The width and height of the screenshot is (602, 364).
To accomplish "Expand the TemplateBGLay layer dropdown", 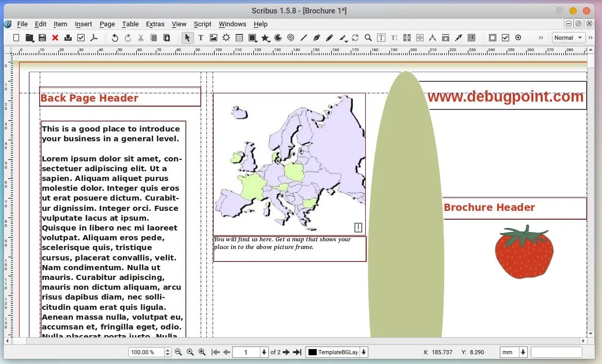I will (364, 352).
